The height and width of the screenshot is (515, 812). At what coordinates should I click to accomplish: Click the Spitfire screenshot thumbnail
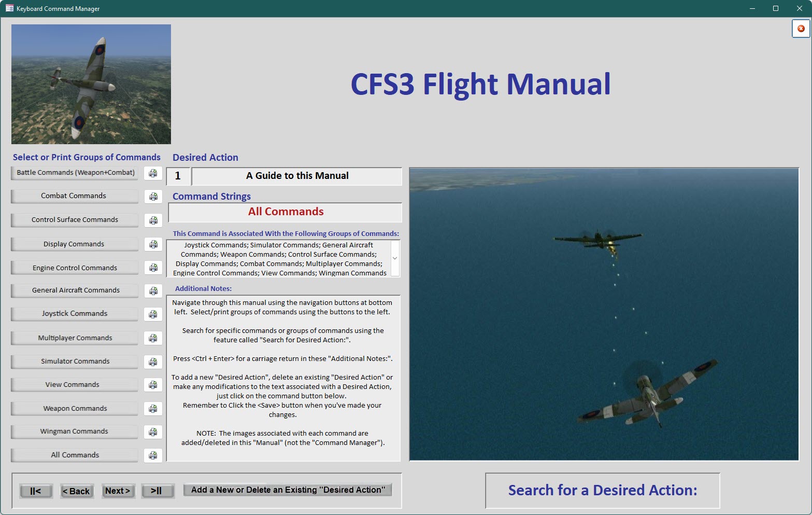[91, 84]
